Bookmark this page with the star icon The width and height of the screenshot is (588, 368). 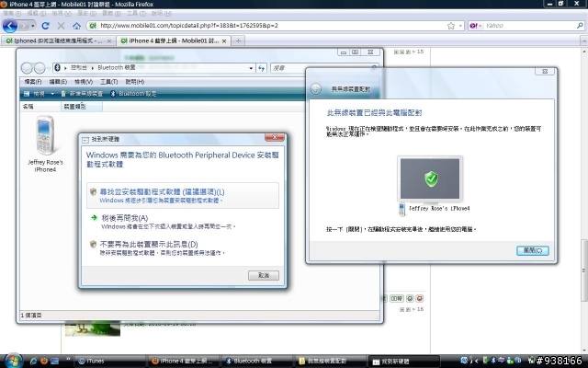(x=451, y=26)
